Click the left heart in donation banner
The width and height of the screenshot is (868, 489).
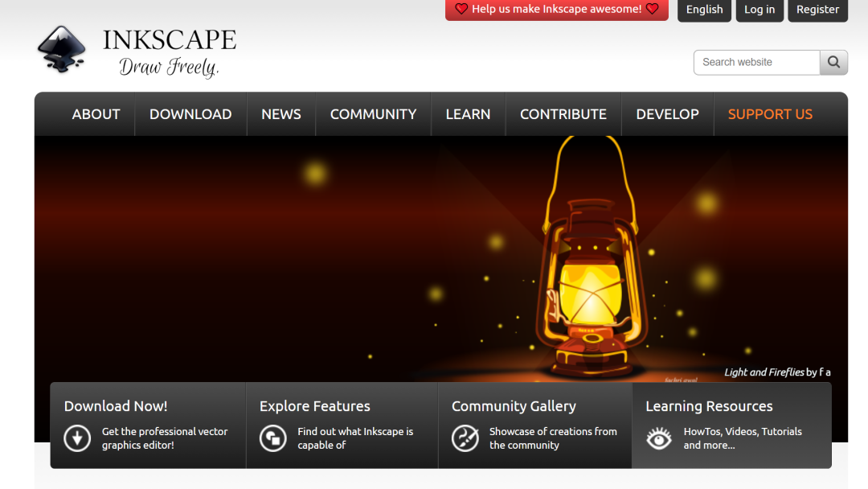coord(461,9)
